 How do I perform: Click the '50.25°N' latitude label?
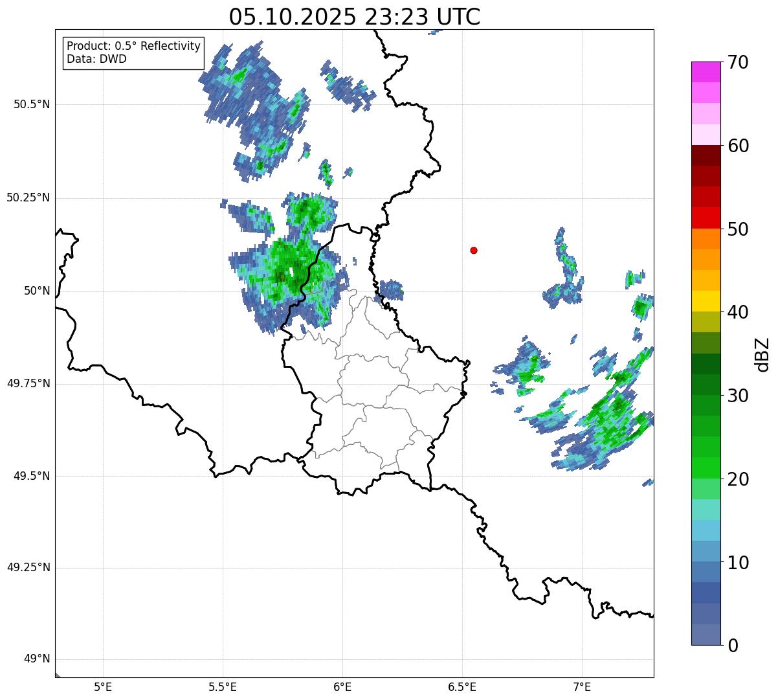click(28, 198)
